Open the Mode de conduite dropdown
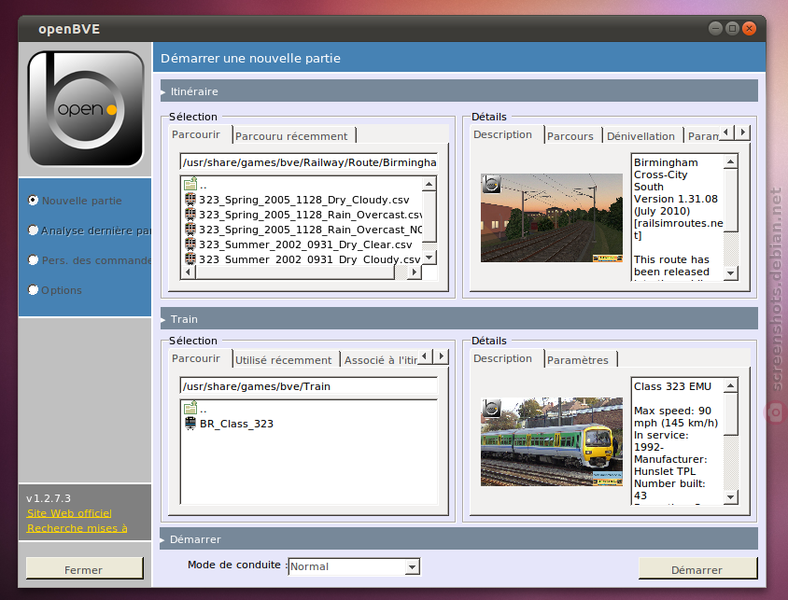The width and height of the screenshot is (788, 600). coord(412,566)
